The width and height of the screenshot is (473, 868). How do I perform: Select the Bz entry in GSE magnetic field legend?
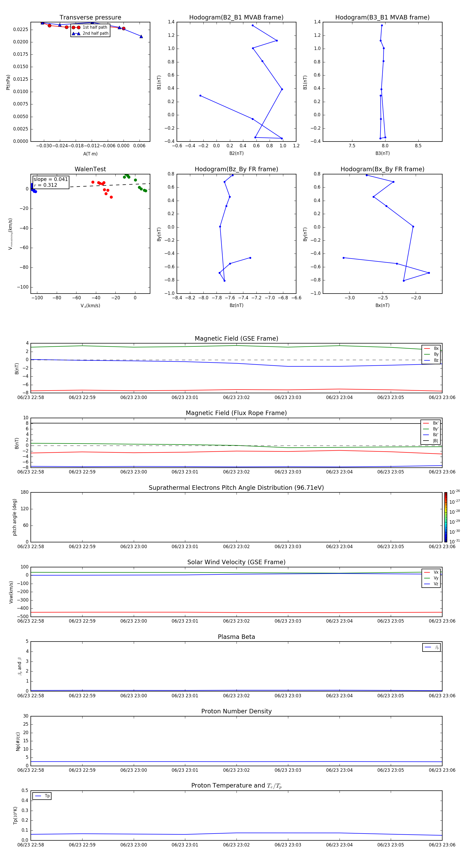pos(431,360)
